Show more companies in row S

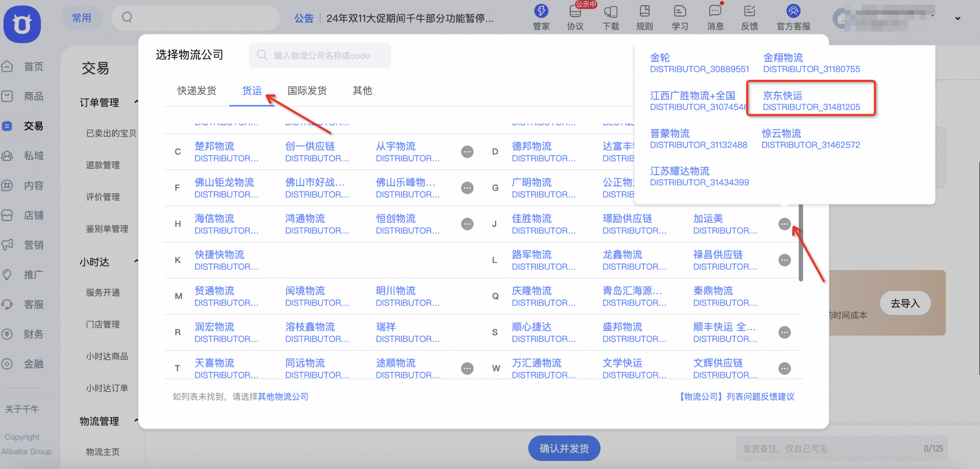click(784, 332)
